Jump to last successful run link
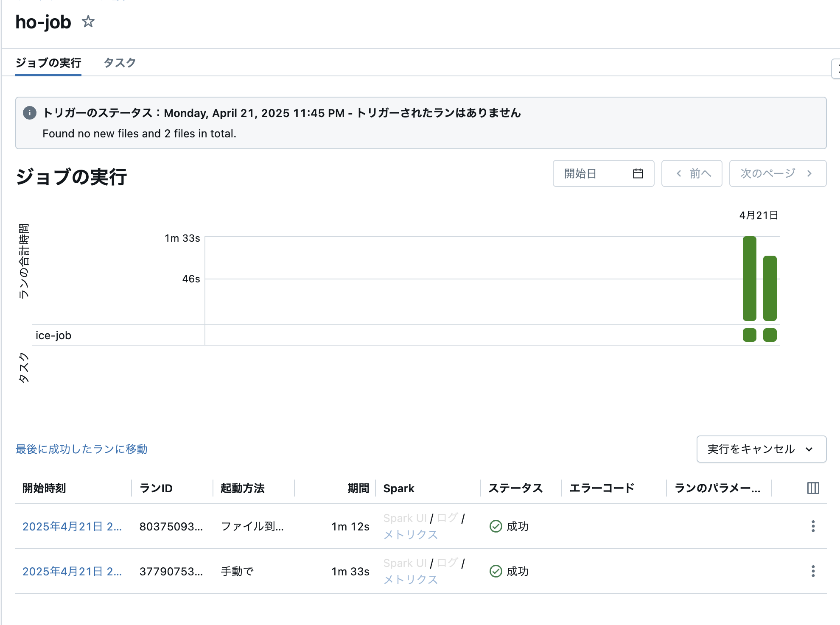 (x=81, y=449)
